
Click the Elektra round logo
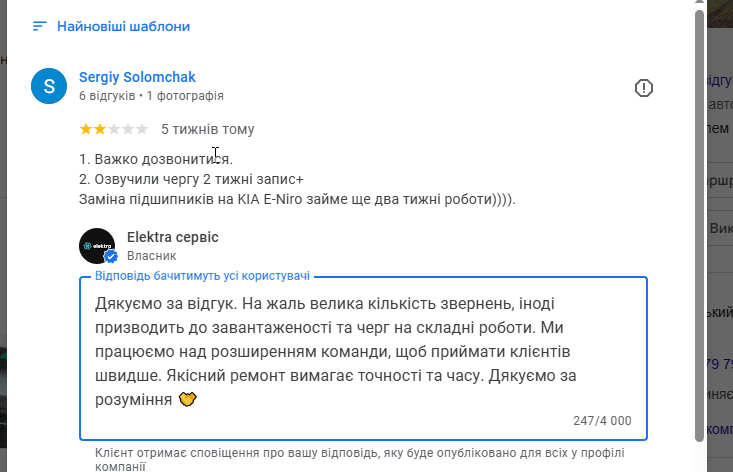coord(98,246)
